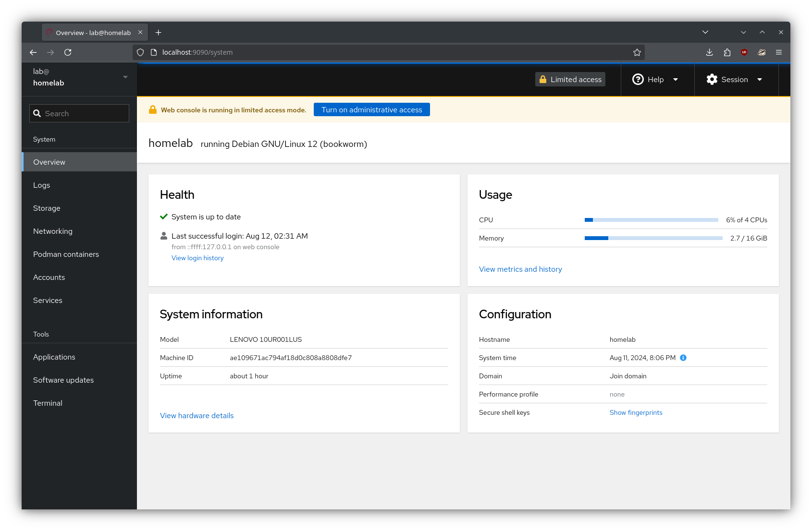Turn on administrative access
The height and width of the screenshot is (531, 812).
[371, 110]
